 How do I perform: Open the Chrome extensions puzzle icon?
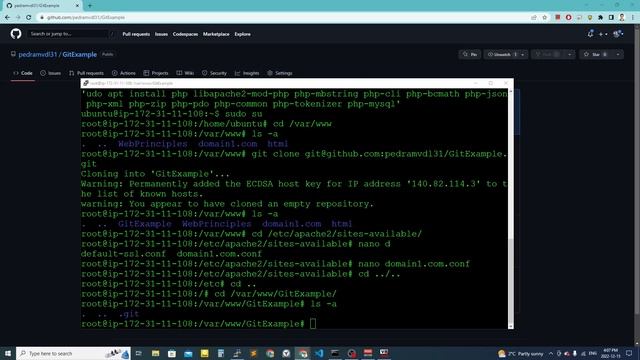coord(600,18)
